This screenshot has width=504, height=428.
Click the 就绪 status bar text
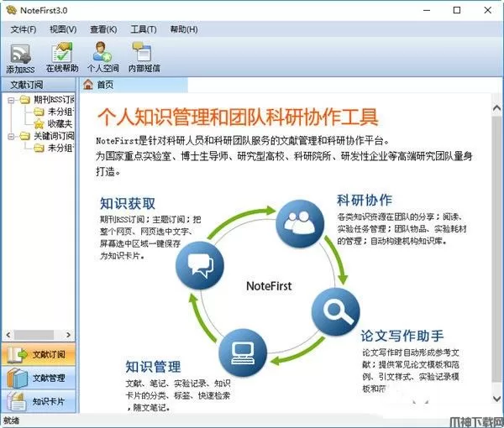click(11, 421)
